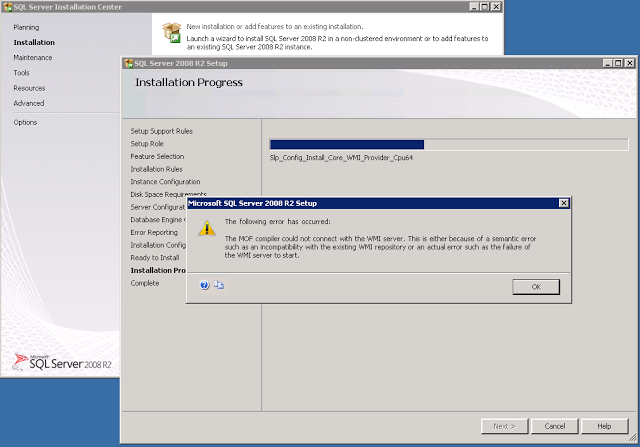Click the new installation box icon
Viewport: 640px width, 447px height.
click(172, 33)
